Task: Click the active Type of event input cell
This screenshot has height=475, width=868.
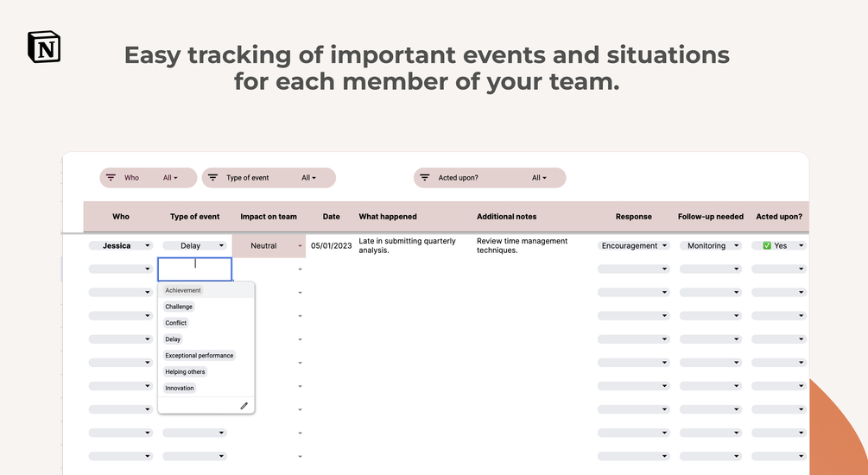Action: coord(195,269)
